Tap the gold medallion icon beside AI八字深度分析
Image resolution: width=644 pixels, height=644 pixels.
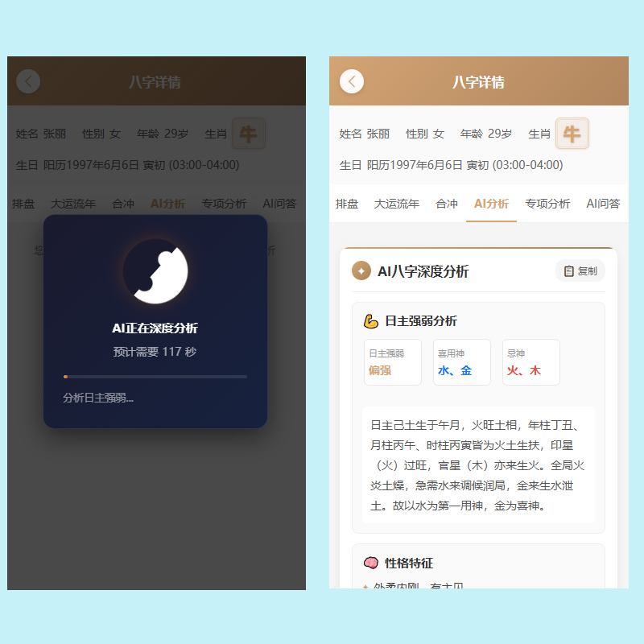pos(361,270)
